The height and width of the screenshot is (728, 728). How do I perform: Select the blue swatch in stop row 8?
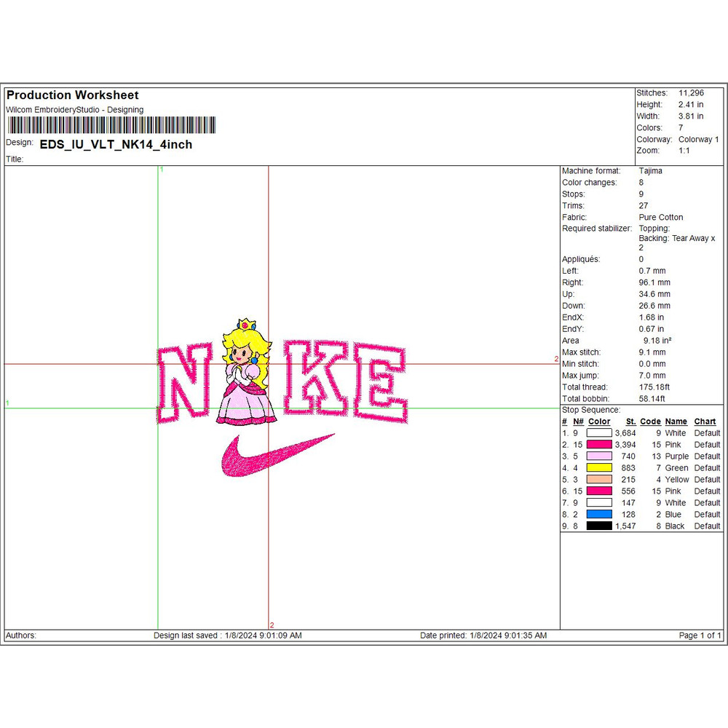click(599, 514)
